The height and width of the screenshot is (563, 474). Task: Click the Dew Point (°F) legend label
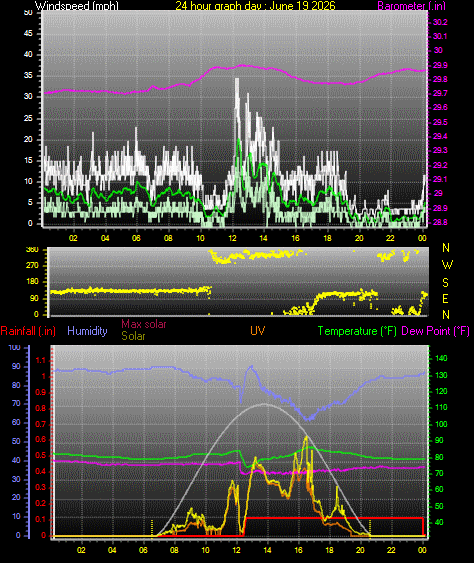pyautogui.click(x=435, y=331)
